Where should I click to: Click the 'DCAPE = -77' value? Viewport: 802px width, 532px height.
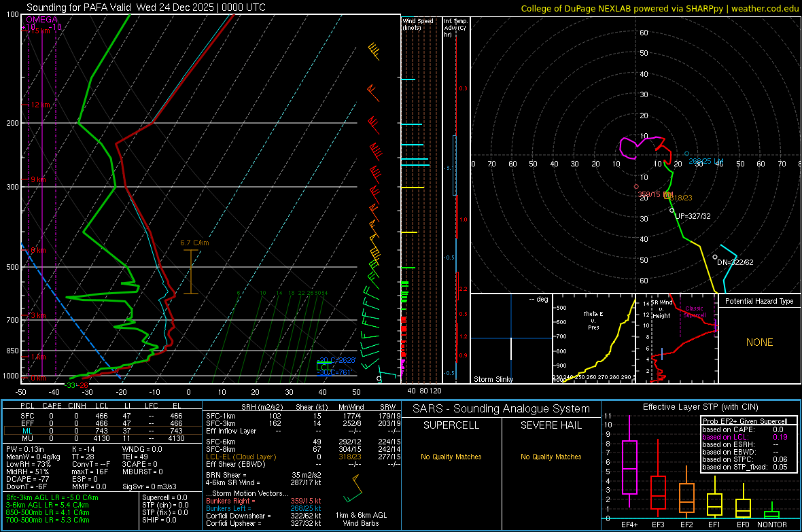click(27, 479)
